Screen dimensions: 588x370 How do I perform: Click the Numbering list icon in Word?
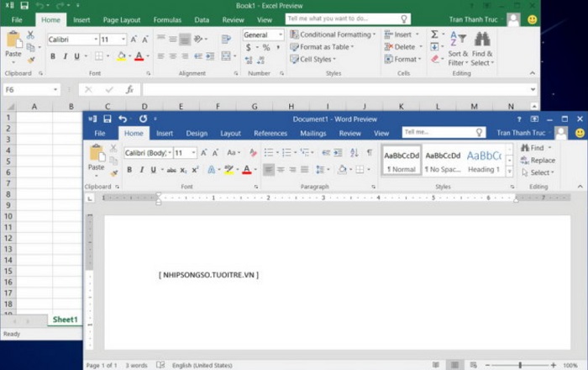286,152
